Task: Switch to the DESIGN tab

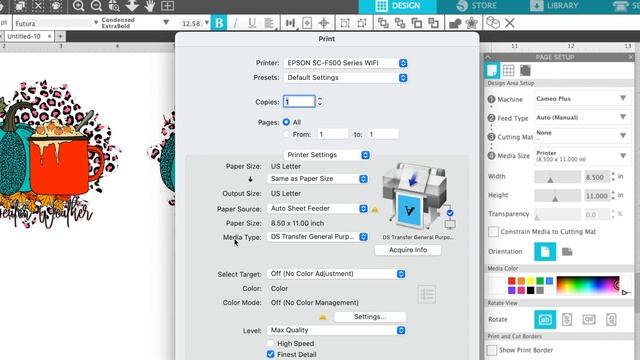Action: pos(398,6)
